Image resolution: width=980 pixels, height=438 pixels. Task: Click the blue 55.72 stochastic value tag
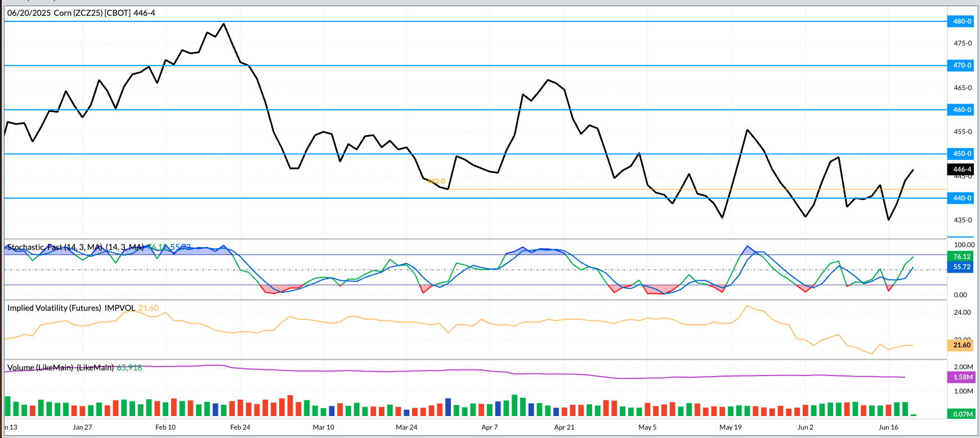point(961,267)
